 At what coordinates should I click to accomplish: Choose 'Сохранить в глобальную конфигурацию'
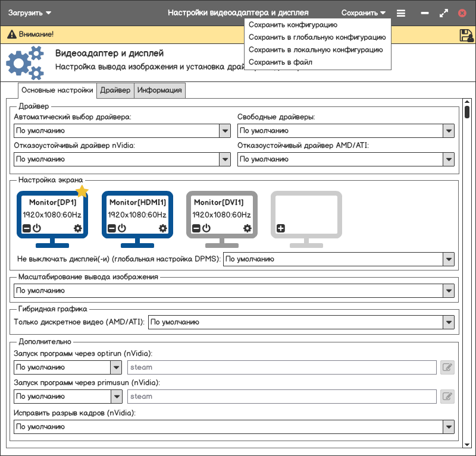click(x=317, y=37)
